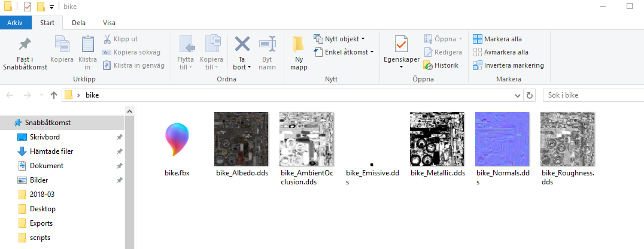Switch to the Start ribbon tab

[x=47, y=23]
